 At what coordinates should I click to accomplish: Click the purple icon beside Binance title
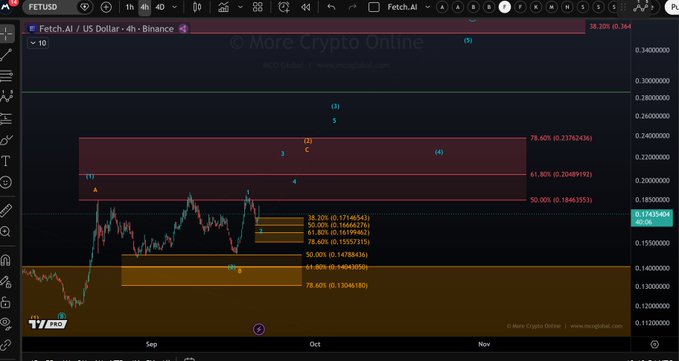tap(183, 29)
